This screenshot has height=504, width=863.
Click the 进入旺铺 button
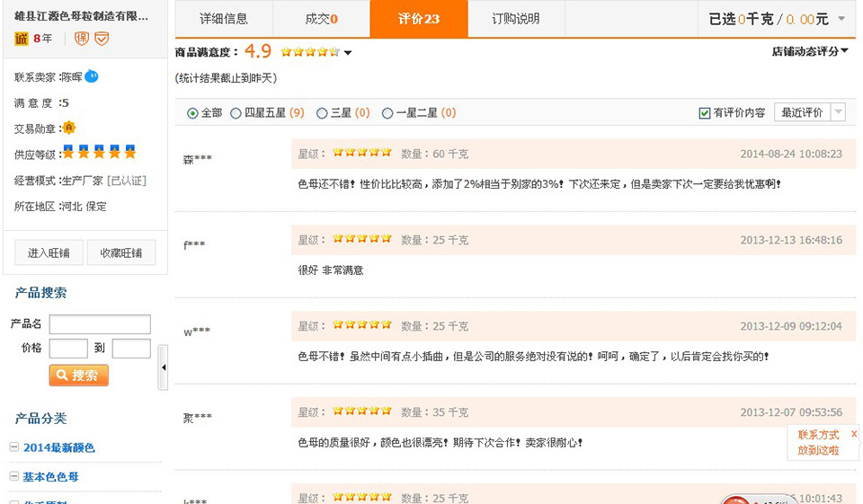49,252
